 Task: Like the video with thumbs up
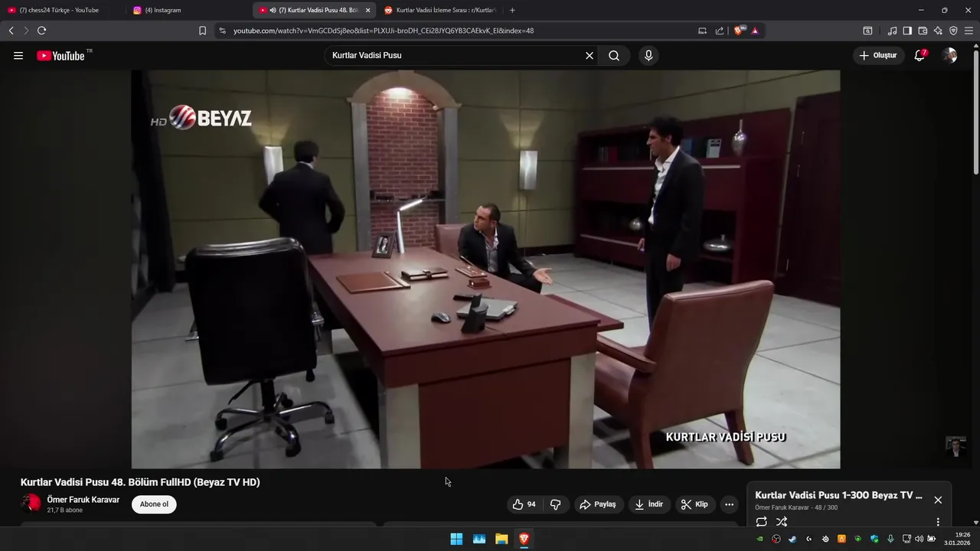click(524, 504)
